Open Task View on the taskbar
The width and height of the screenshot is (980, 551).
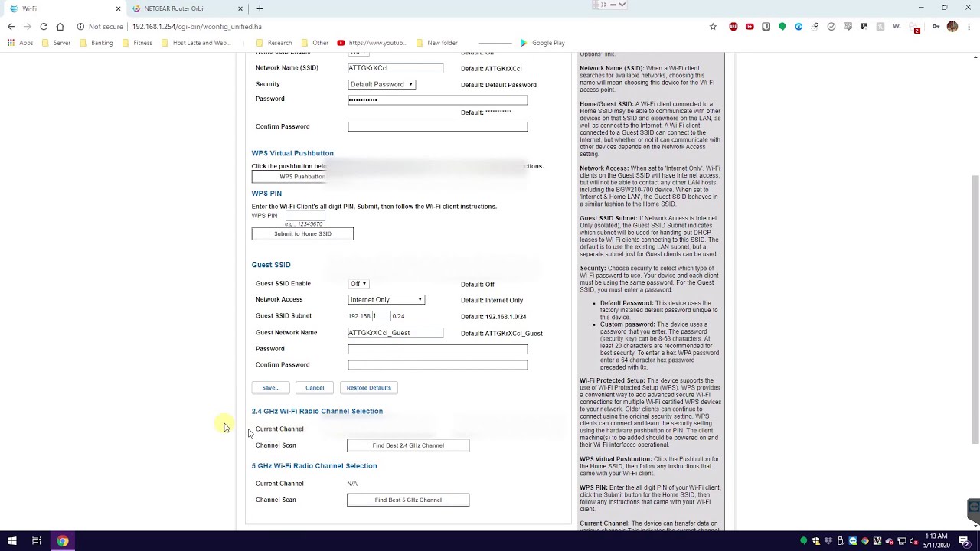pyautogui.click(x=36, y=541)
